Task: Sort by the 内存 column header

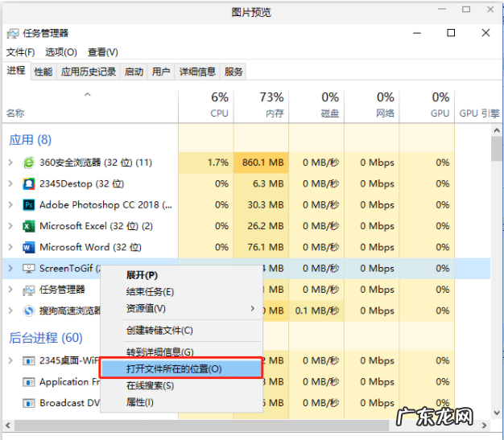Action: (262, 106)
